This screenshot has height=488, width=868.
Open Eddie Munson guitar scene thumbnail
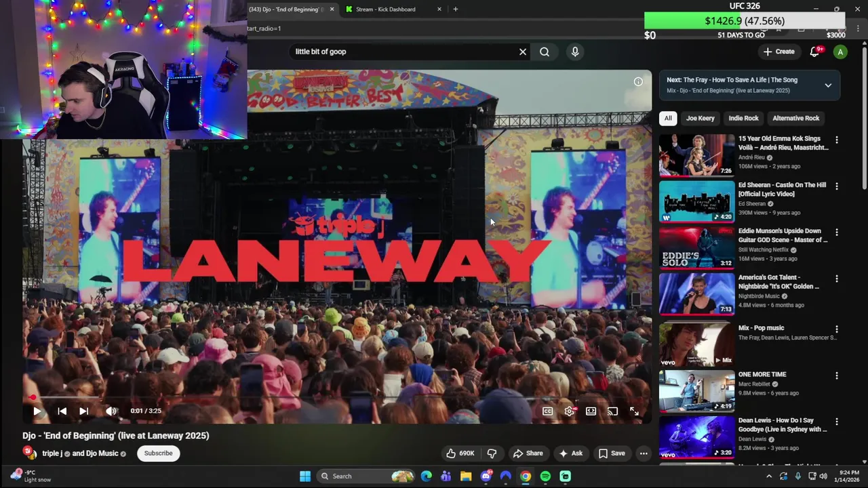point(696,247)
